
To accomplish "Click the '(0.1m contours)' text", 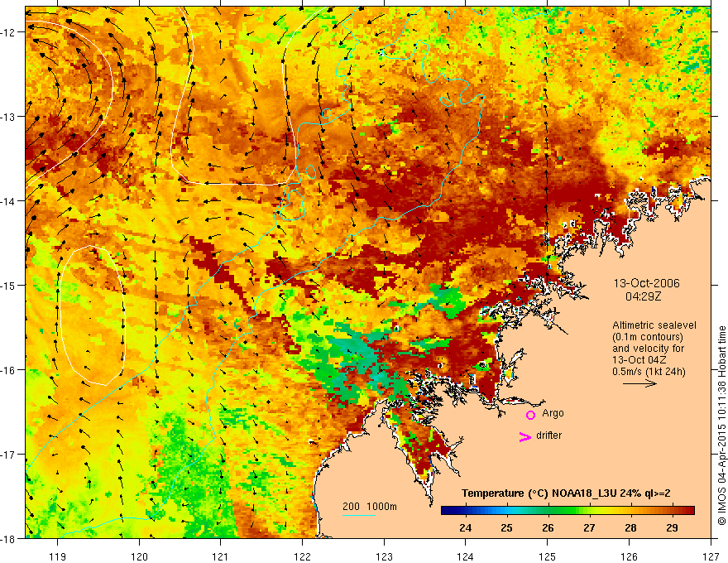I will click(648, 337).
